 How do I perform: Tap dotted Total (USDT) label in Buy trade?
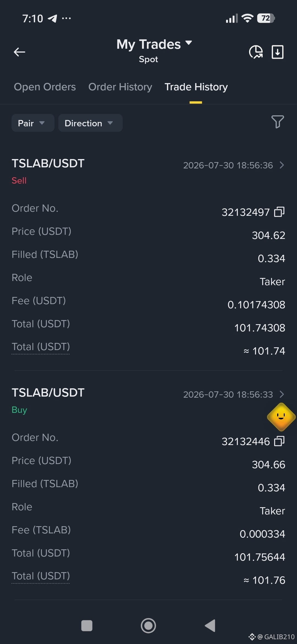click(x=41, y=576)
